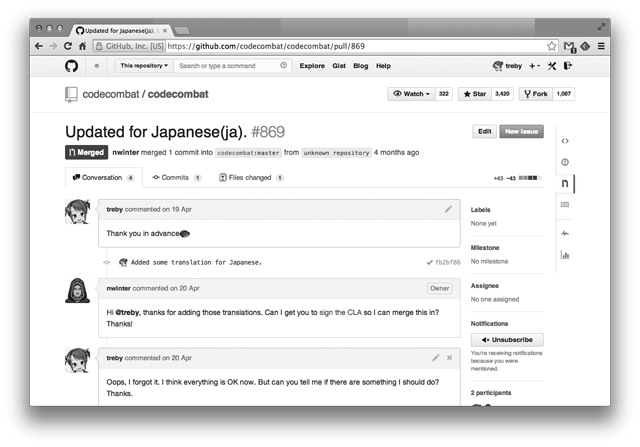The width and height of the screenshot is (640, 447).
Task: Open Pulse icon in repository sidebar
Action: 565,234
